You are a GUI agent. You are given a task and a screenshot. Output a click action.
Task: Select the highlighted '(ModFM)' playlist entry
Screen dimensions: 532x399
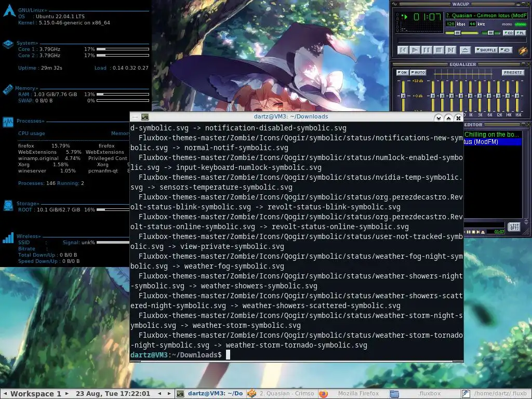493,142
